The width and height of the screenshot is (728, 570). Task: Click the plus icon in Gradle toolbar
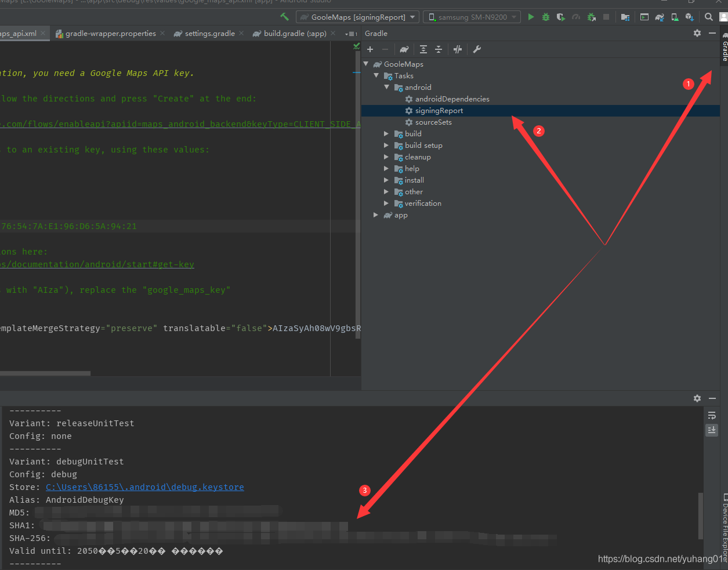(x=370, y=49)
